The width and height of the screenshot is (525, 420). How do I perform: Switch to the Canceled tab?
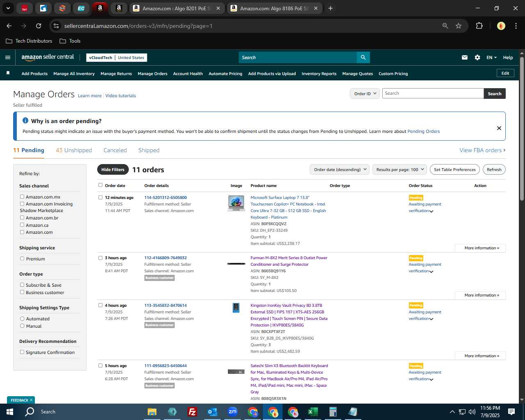click(x=115, y=150)
